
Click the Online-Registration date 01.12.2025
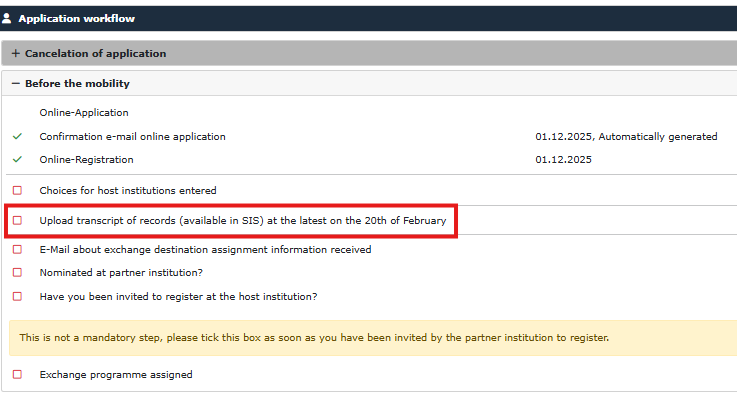click(x=564, y=160)
